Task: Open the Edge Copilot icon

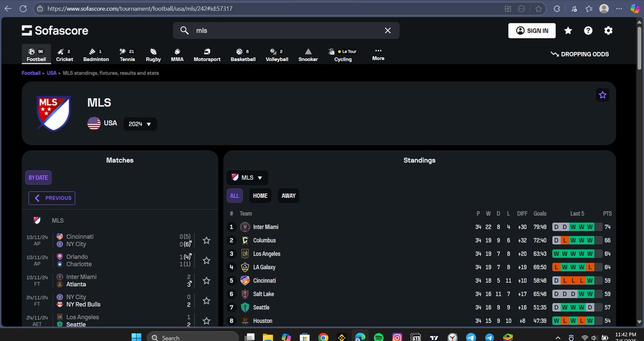Action: pos(635,9)
